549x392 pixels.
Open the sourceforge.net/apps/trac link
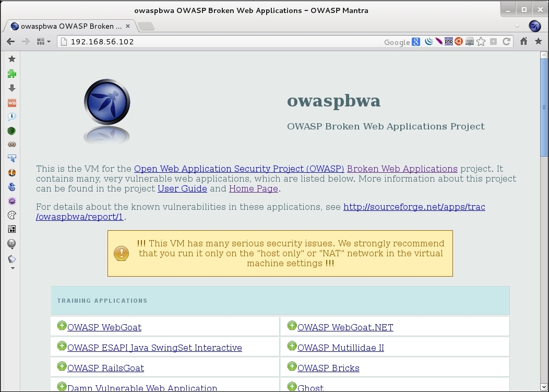point(414,207)
